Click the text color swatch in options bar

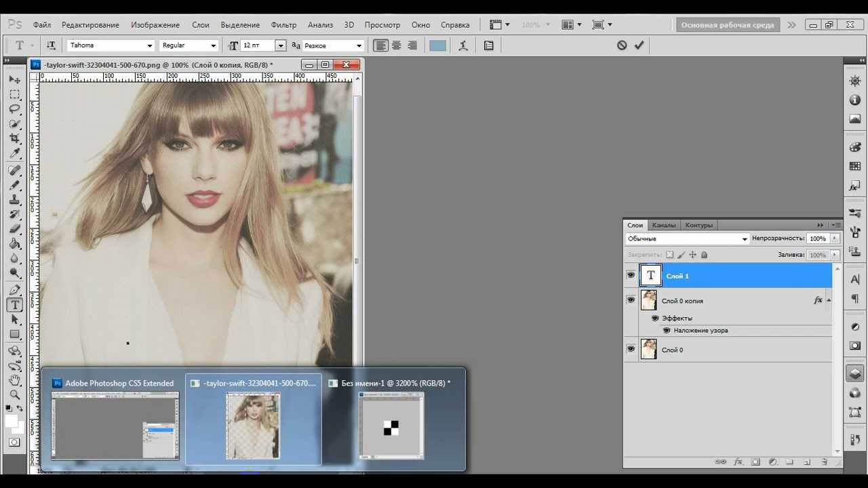(x=438, y=45)
